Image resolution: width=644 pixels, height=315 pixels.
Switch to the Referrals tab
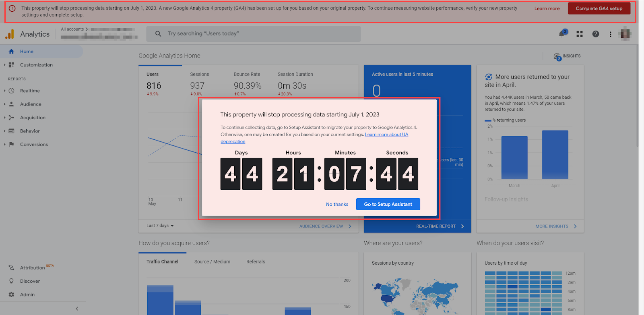(x=256, y=262)
